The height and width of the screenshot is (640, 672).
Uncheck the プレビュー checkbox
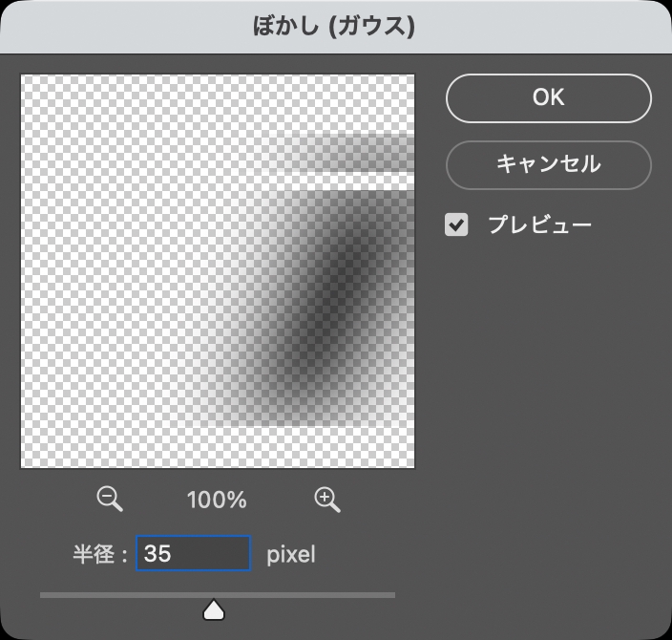tap(457, 225)
